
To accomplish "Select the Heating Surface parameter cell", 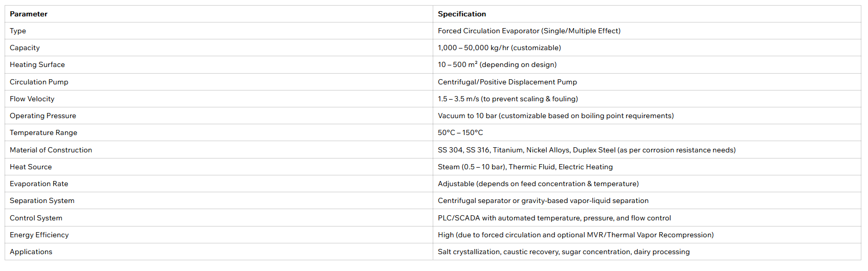I will (37, 64).
